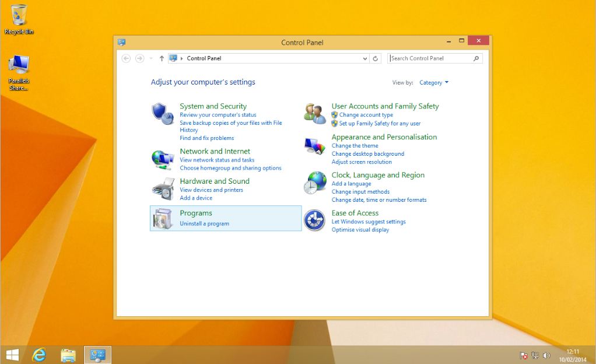
Task: Expand the address bar breadcrumb chevron
Action: pos(182,58)
